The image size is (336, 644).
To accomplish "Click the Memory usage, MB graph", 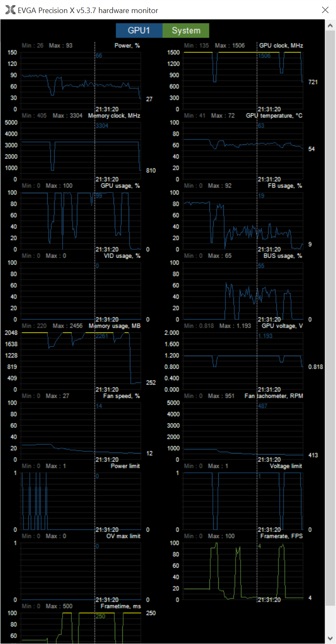I will (81, 361).
